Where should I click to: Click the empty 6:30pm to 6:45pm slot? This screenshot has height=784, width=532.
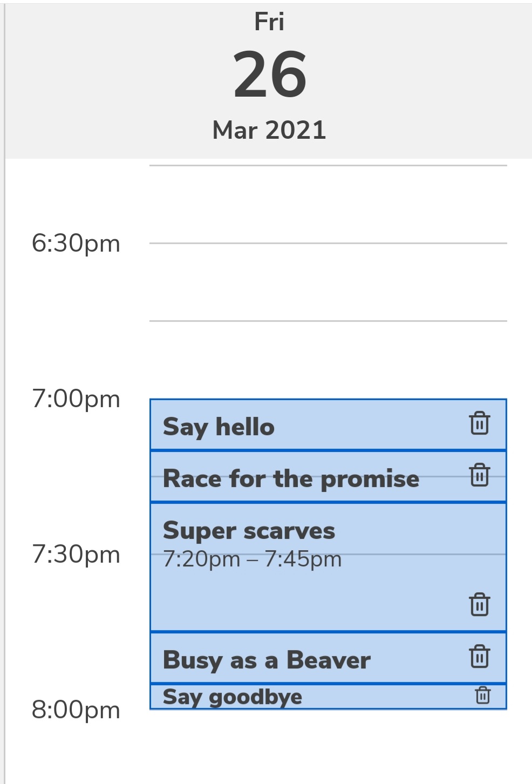coord(328,282)
